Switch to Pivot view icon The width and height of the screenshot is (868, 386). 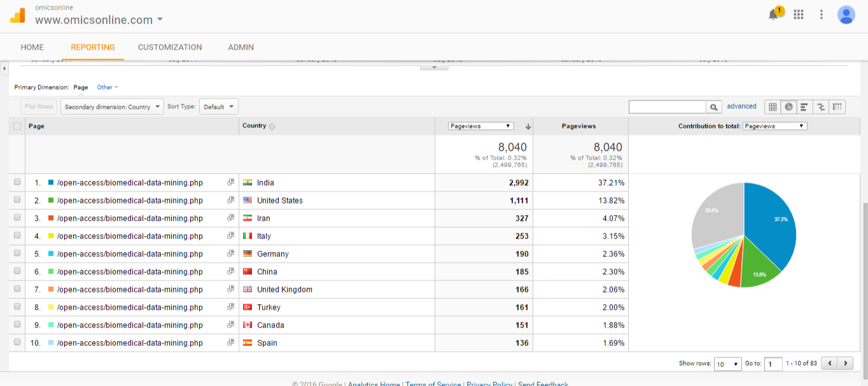(x=837, y=107)
